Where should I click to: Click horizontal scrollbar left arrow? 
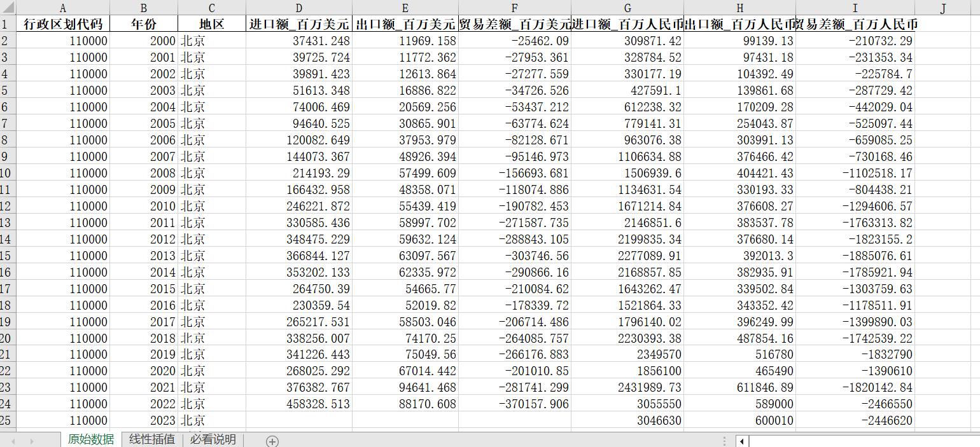[x=741, y=441]
